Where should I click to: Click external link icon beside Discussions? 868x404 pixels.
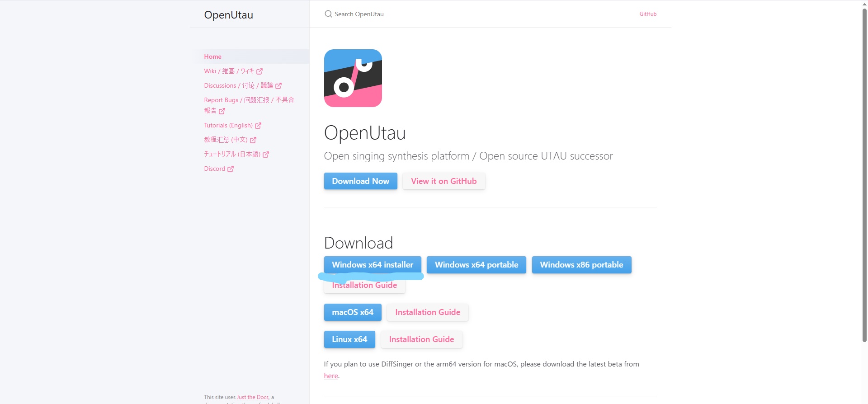click(x=278, y=86)
